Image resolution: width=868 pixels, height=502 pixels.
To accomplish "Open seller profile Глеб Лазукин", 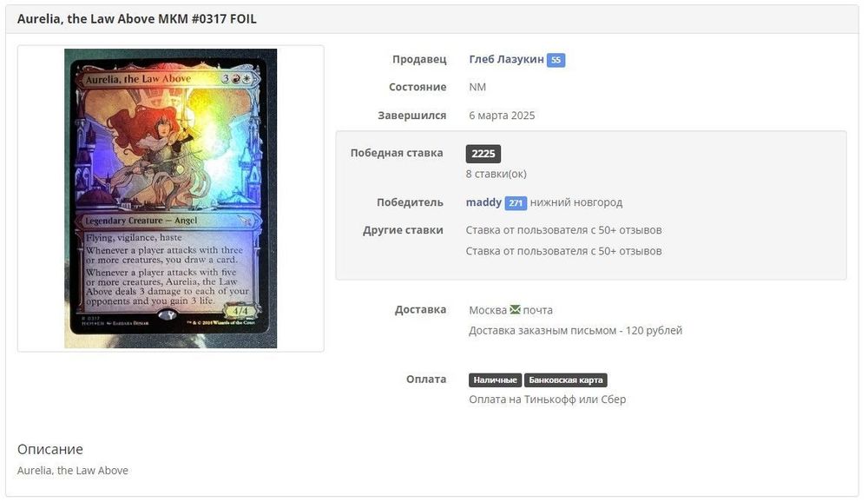I will [506, 59].
